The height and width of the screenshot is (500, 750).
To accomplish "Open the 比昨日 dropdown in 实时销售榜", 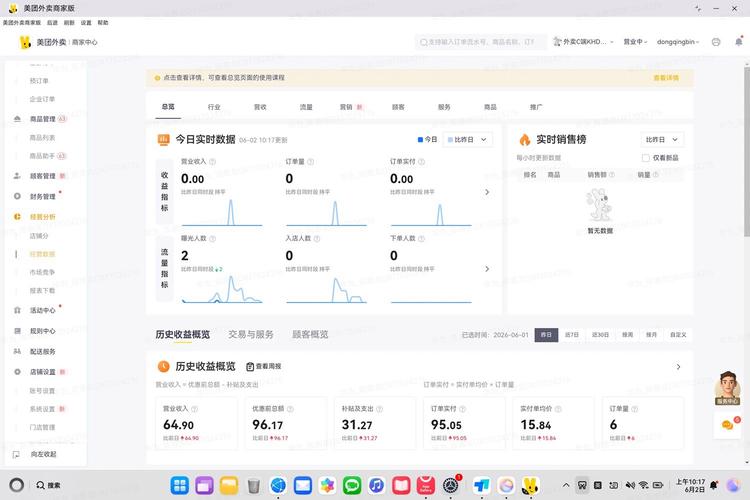I will [662, 140].
